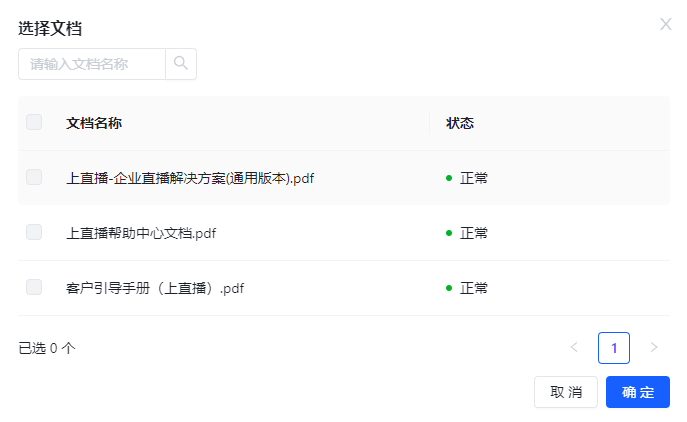Select the row named 客户引导手册（上直播）.pdf
This screenshot has height=422, width=687.
tap(344, 288)
